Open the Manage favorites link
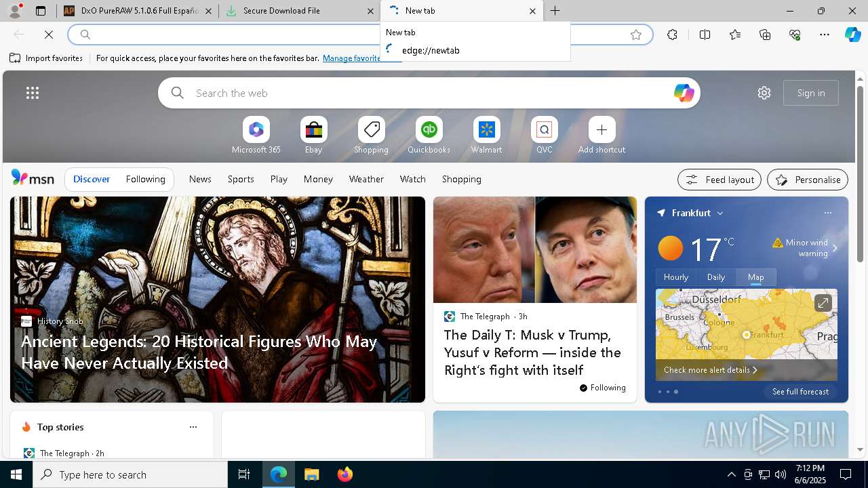This screenshot has width=868, height=488. pyautogui.click(x=351, y=58)
